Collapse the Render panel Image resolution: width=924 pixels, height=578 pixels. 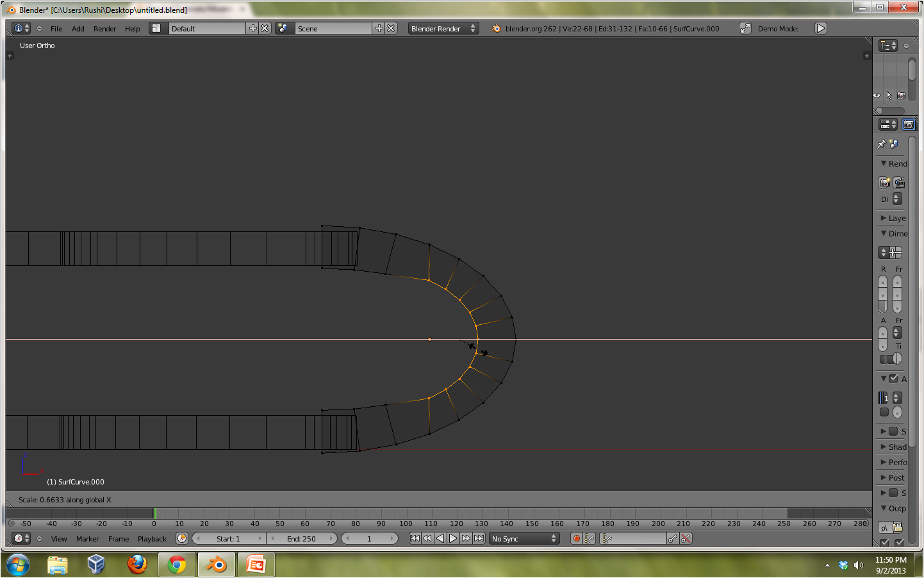coord(884,163)
